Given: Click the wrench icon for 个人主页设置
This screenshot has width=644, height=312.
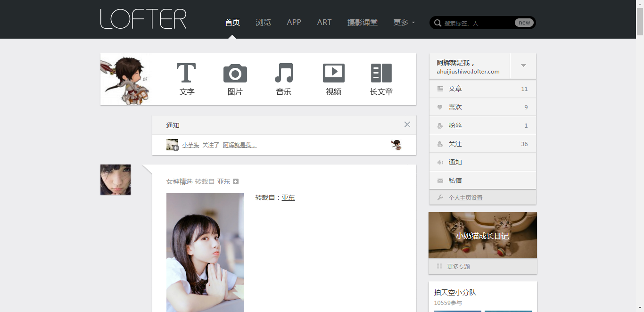Looking at the screenshot, I should pyautogui.click(x=440, y=197).
